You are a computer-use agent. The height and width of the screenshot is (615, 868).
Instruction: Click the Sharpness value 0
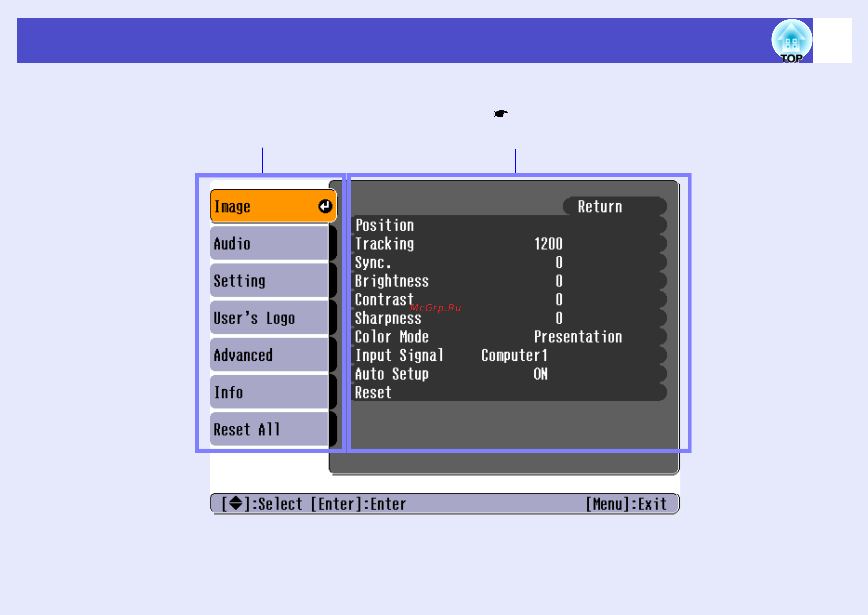pos(559,318)
